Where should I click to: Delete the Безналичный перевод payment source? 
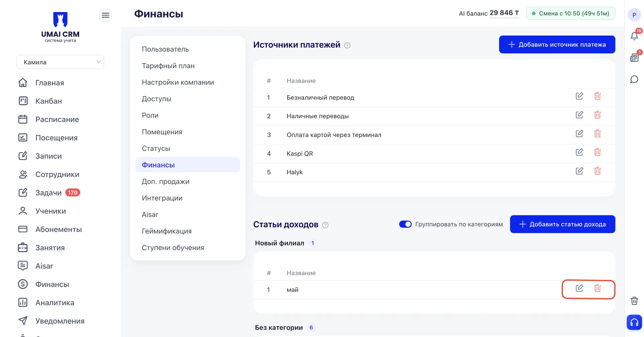pos(597,96)
